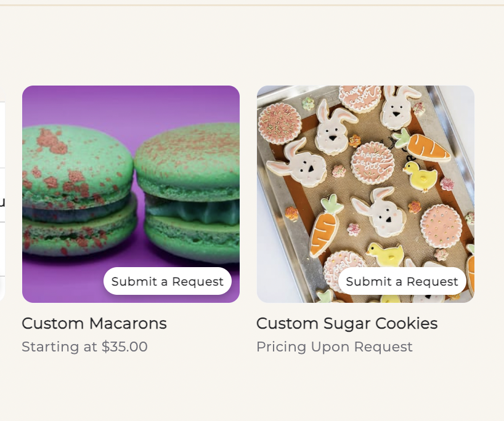This screenshot has height=421, width=504.
Task: Click Submit a Request on Custom Macarons
Action: (x=168, y=281)
